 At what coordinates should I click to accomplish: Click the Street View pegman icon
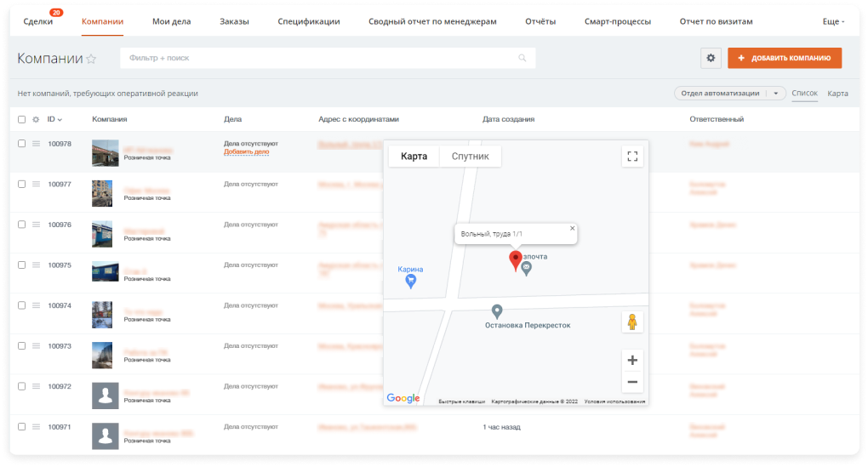click(632, 322)
